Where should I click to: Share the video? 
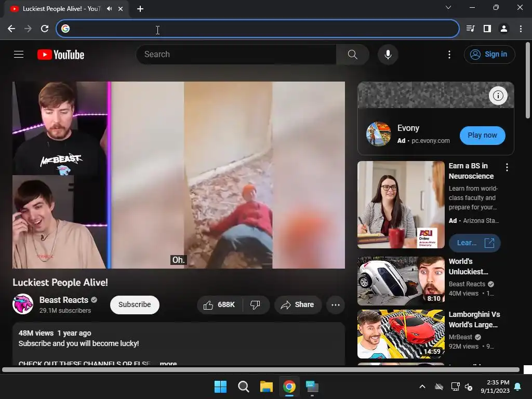297,304
